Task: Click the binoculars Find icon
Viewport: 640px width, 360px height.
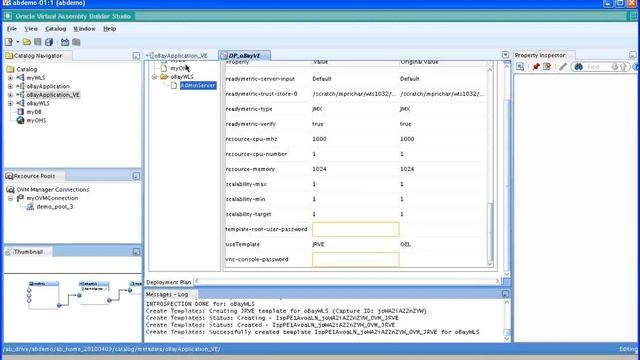Action: click(578, 67)
